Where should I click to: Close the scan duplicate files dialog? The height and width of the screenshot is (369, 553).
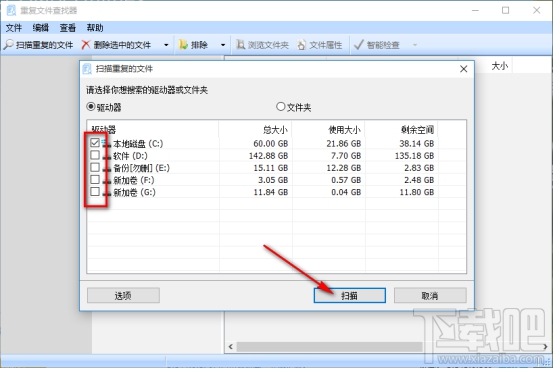pos(463,69)
